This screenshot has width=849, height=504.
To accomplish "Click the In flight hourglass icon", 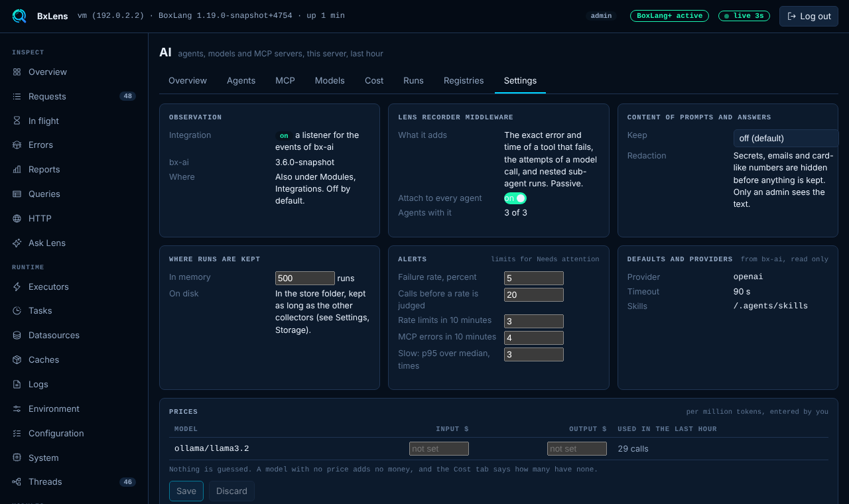I will click(x=17, y=121).
